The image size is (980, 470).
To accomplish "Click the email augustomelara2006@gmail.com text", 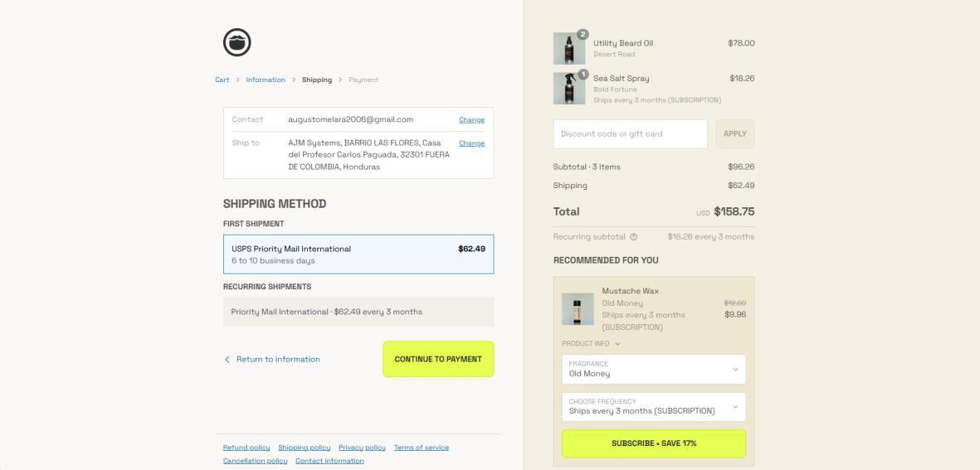I will pyautogui.click(x=351, y=120).
